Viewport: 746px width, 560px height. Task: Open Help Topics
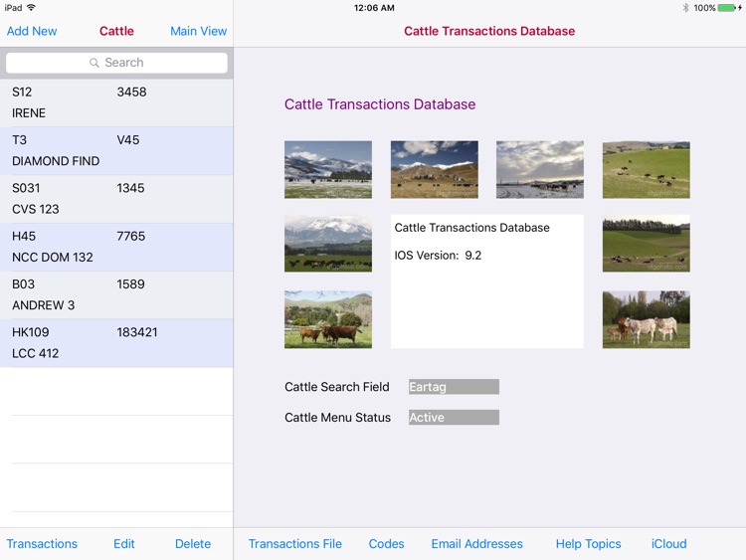pos(589,544)
